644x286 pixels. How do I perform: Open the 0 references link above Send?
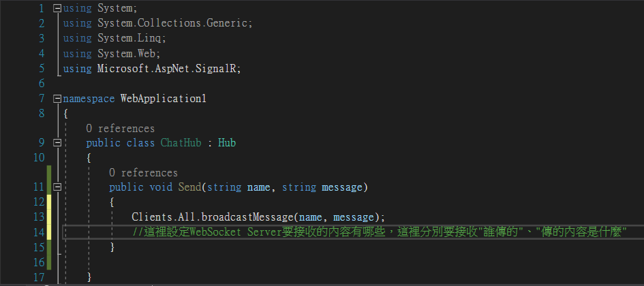(143, 173)
